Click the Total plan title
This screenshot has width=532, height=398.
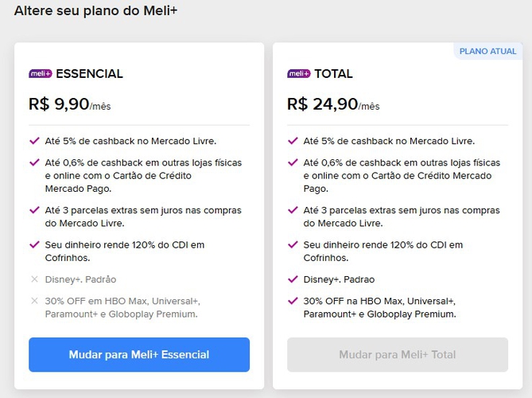333,74
